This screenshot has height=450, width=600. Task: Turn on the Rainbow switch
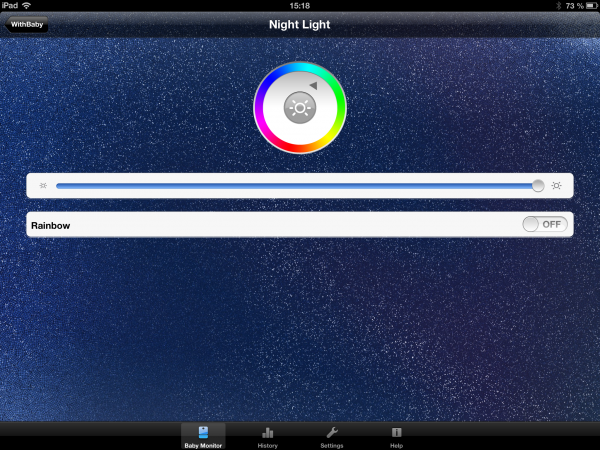click(545, 225)
